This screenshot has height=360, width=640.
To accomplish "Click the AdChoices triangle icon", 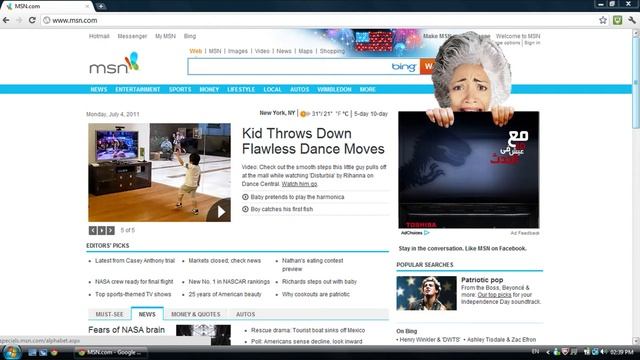I will [x=427, y=233].
